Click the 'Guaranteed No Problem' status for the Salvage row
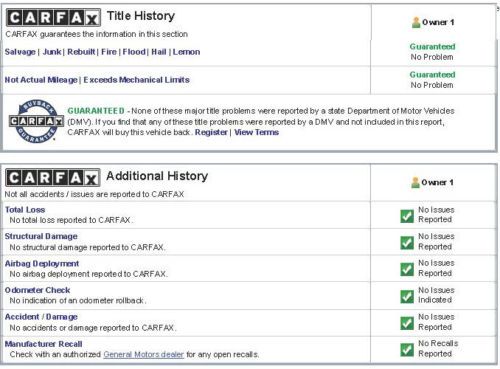Viewport: 500px width, 369px height. click(x=432, y=52)
